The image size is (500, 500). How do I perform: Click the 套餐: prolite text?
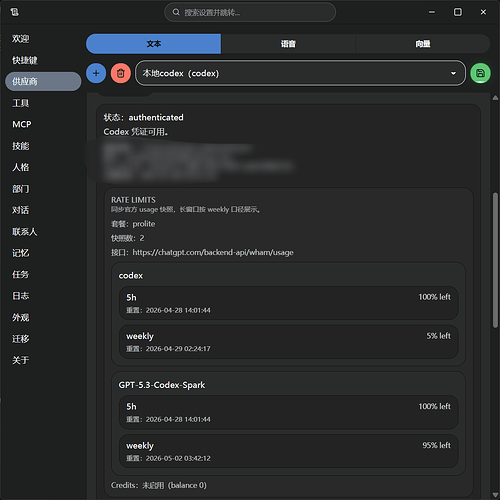133,224
